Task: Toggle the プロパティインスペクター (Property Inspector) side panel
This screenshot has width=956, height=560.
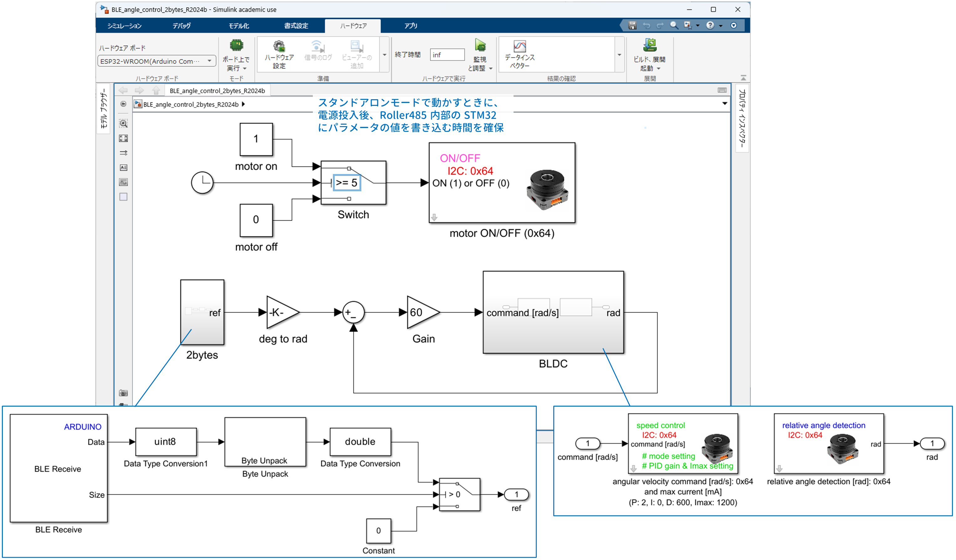Action: [742, 118]
